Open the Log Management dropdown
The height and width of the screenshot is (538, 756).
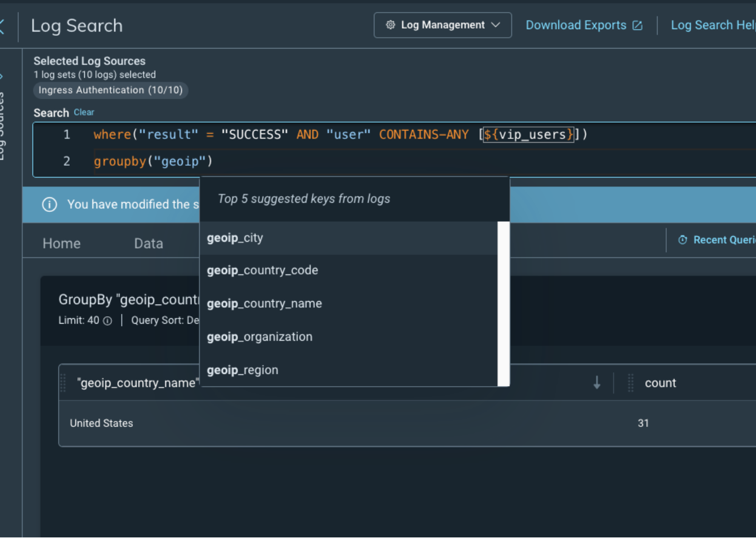(x=442, y=26)
